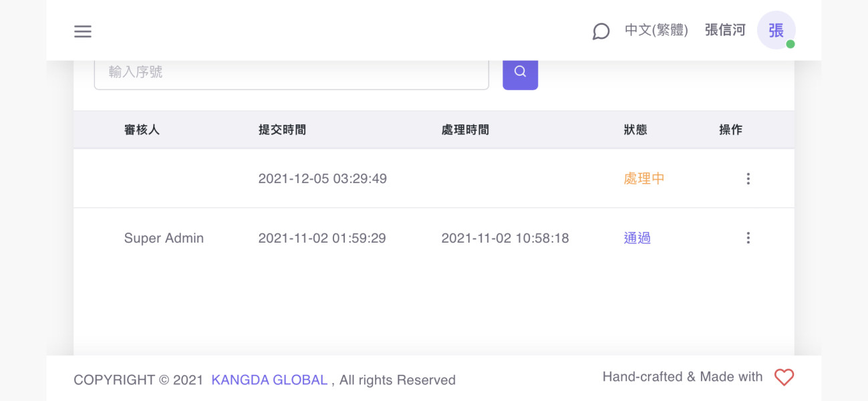Image resolution: width=868 pixels, height=401 pixels.
Task: Click the 張 user avatar
Action: point(776,31)
